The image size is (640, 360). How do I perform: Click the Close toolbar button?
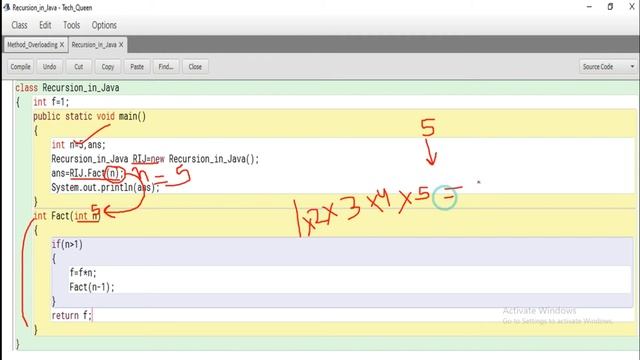pos(195,67)
